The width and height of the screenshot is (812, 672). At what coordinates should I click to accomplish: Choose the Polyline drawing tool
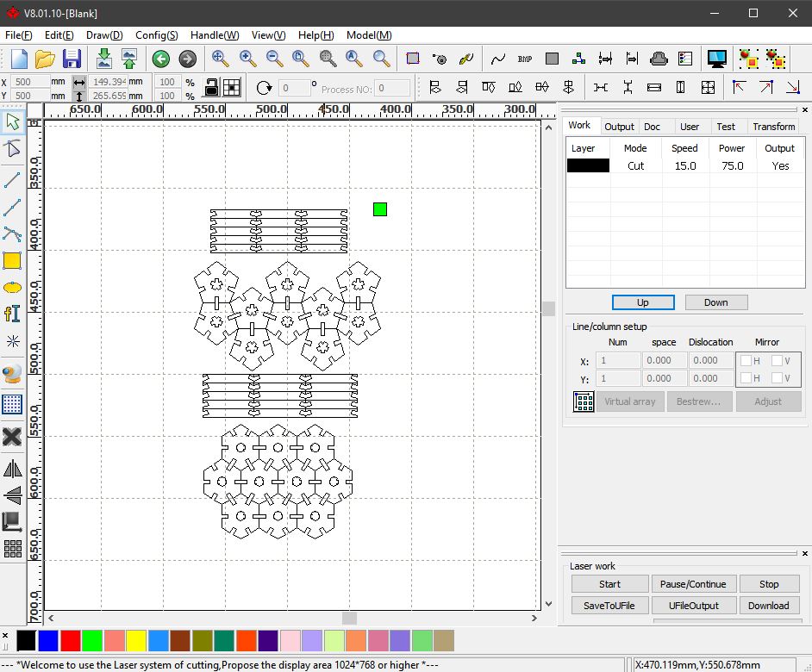(x=12, y=207)
